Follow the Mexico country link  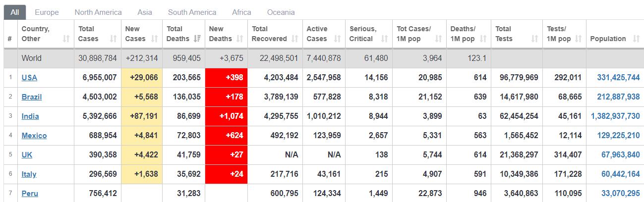pyautogui.click(x=34, y=136)
